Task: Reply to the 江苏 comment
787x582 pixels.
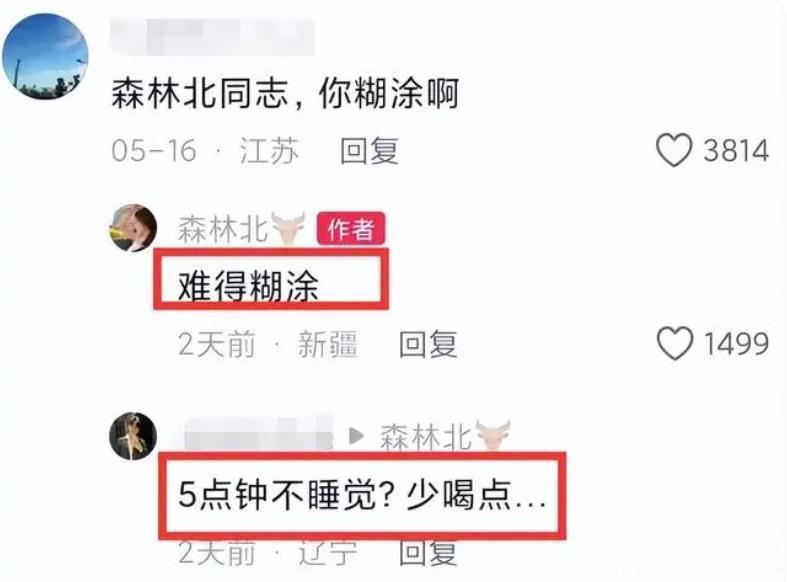Action: [x=369, y=151]
